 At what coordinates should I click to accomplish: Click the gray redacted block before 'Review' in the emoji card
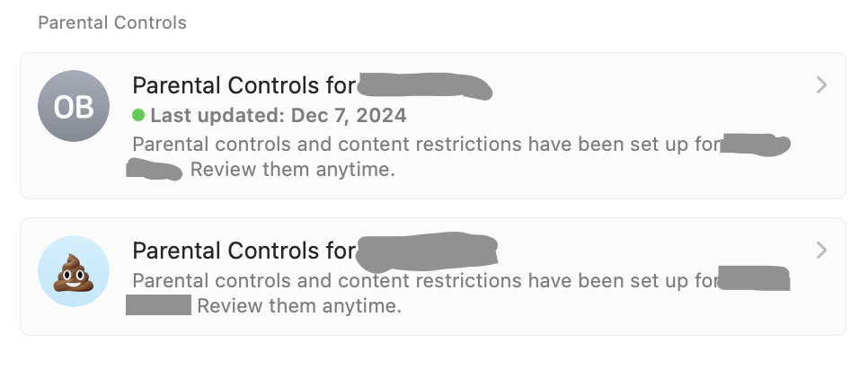[x=158, y=304]
